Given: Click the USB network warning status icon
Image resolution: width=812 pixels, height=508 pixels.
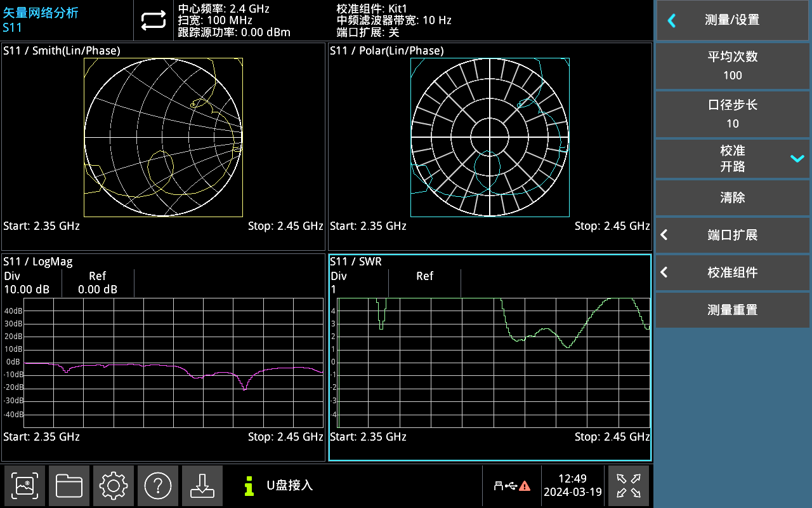Looking at the screenshot, I should tap(512, 486).
